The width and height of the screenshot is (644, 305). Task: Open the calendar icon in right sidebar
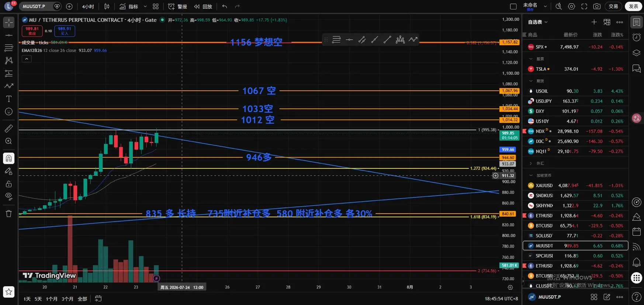(637, 231)
